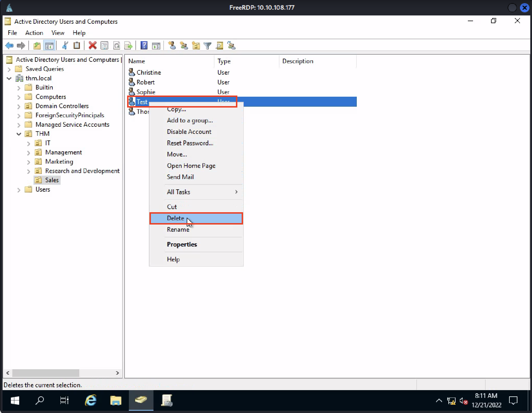Click tree pane horizontal scrollbar right arrow
Viewport: 532px width, 413px height.
click(x=117, y=373)
